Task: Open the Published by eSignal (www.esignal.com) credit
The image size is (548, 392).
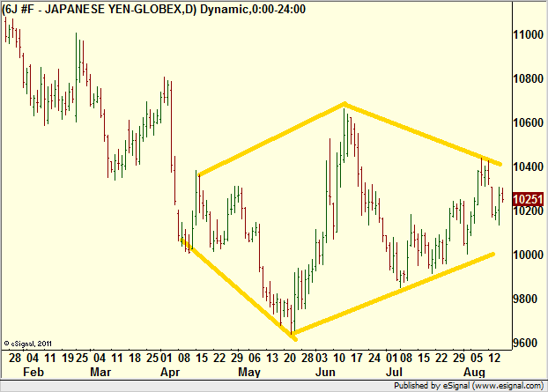Action: pos(469,386)
